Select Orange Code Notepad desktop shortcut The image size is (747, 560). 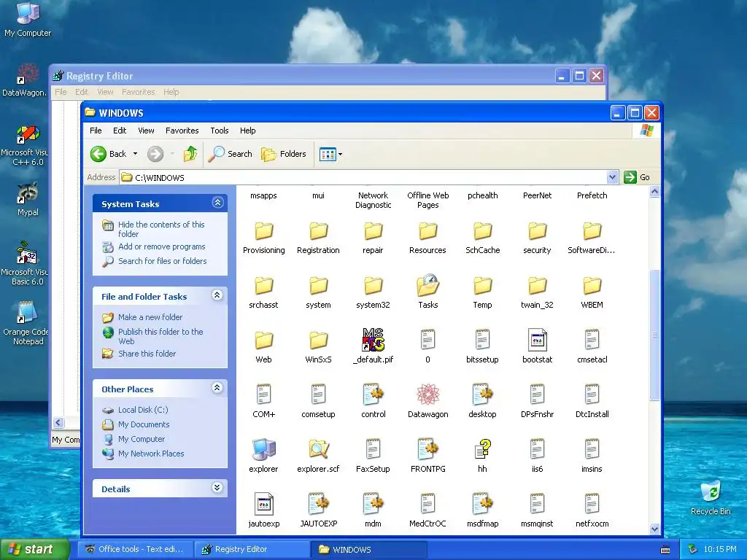point(27,324)
